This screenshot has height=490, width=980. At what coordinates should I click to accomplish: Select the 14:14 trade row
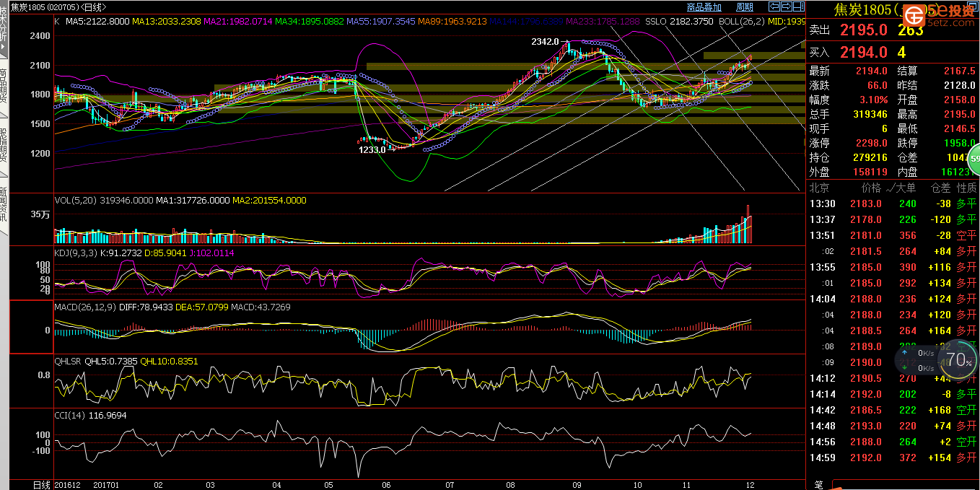[x=893, y=394]
